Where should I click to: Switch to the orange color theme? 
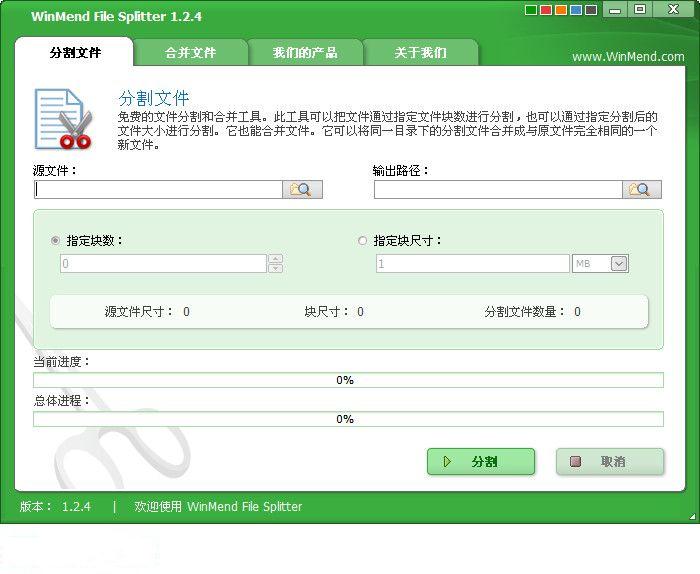tap(561, 10)
